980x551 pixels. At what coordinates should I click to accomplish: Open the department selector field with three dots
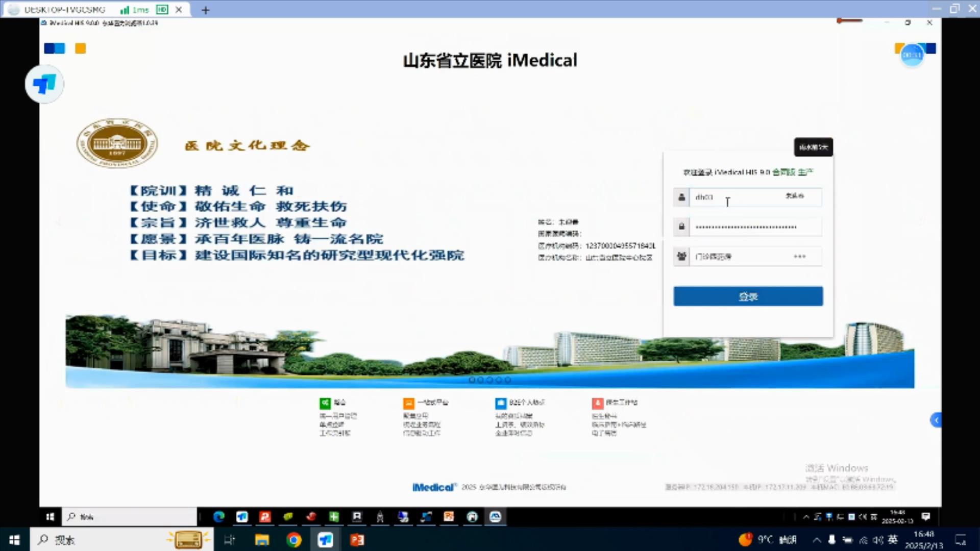coord(755,257)
